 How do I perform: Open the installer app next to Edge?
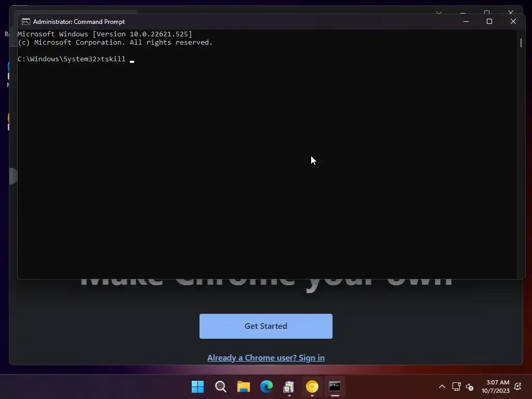click(289, 387)
